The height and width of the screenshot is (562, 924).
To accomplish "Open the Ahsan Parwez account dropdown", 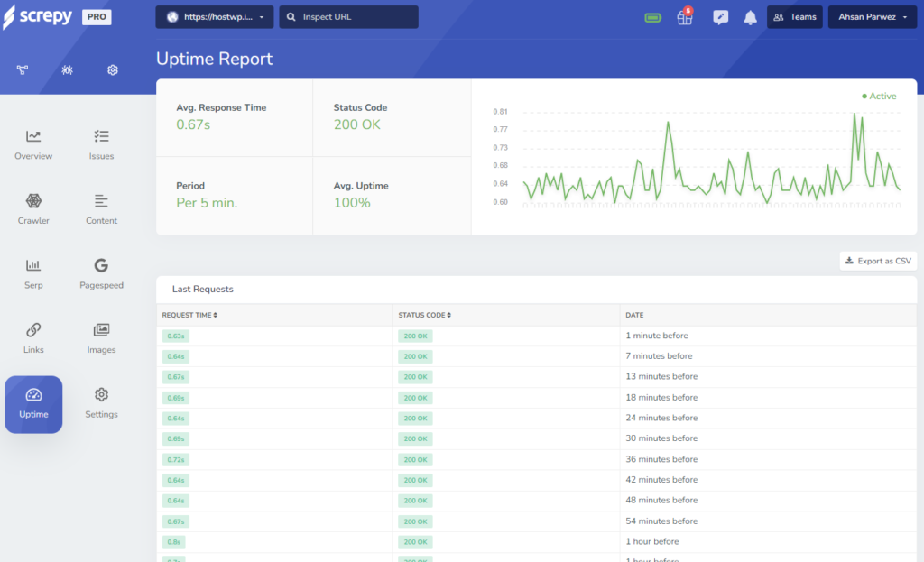I will (872, 17).
